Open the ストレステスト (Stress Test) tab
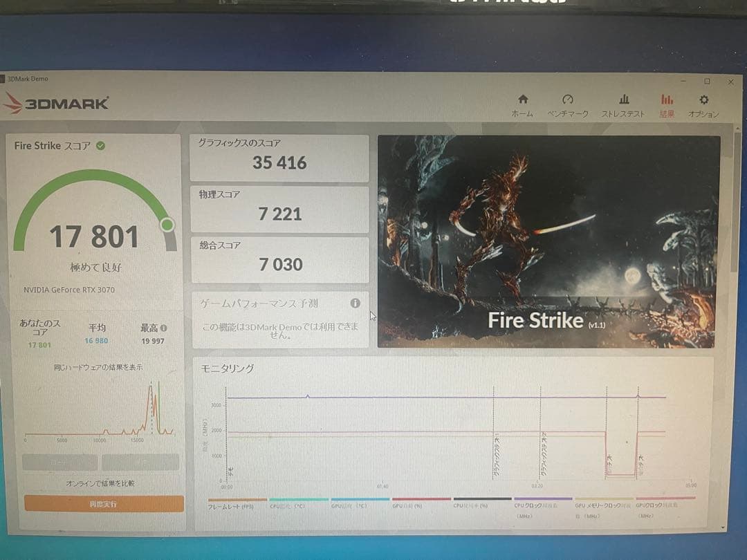This screenshot has width=747, height=560. point(623,106)
